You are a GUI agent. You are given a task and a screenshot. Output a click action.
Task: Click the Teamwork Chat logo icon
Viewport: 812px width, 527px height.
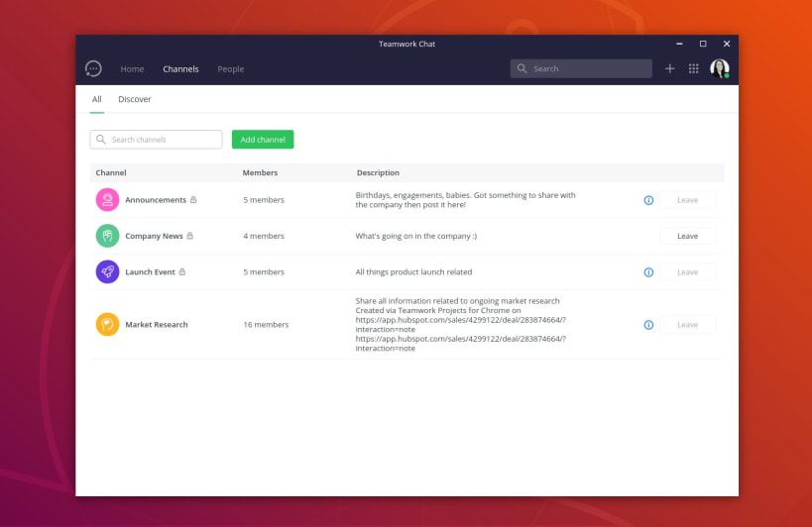click(93, 68)
